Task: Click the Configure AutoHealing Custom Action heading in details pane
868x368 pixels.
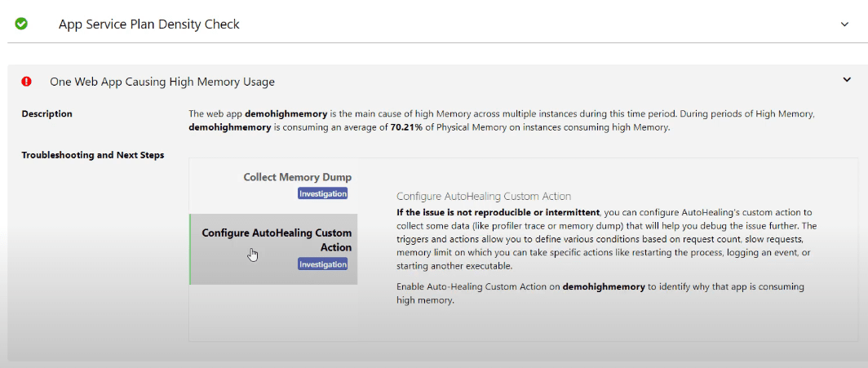Action: coord(484,197)
